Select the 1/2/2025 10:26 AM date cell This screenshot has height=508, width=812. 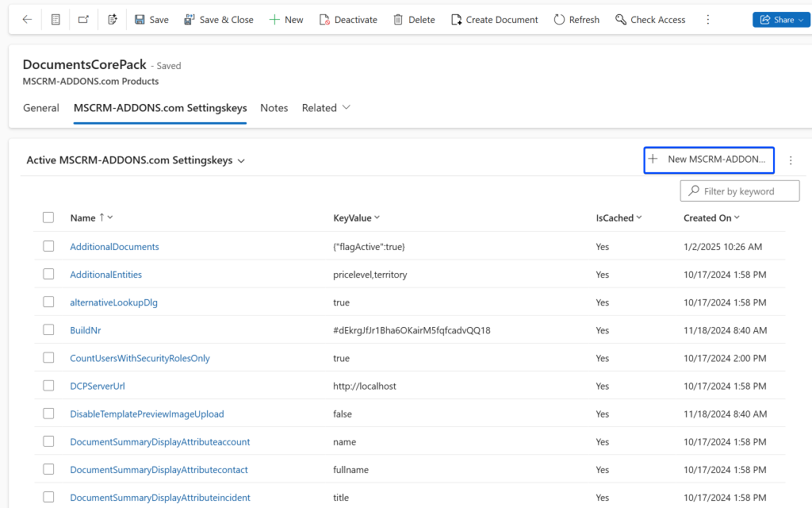click(x=722, y=247)
